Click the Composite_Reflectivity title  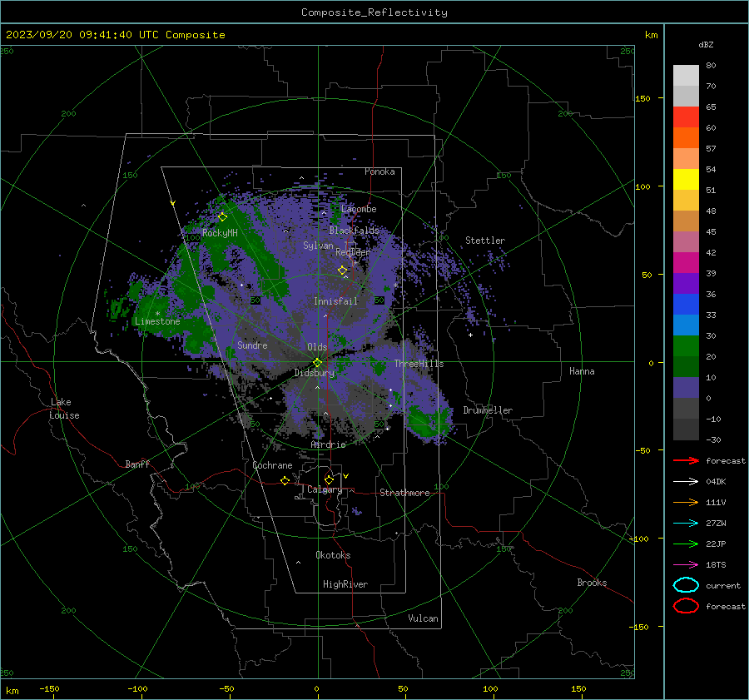click(x=374, y=12)
